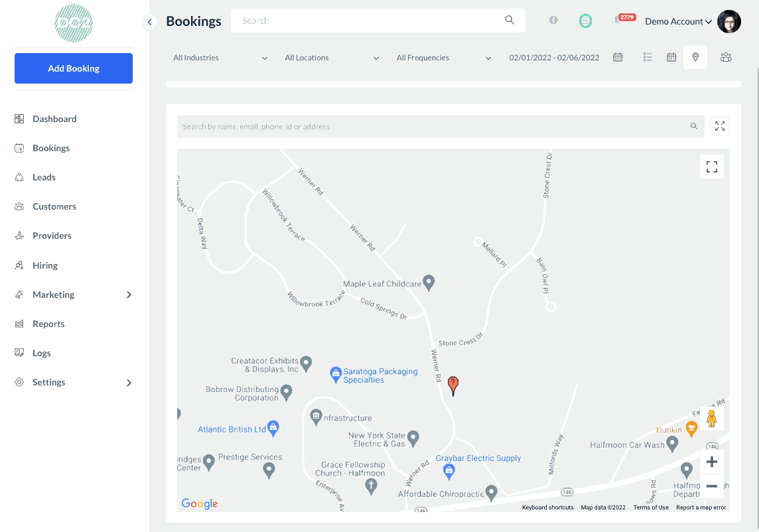Zoom in the map with plus
The height and width of the screenshot is (532, 759).
[711, 462]
